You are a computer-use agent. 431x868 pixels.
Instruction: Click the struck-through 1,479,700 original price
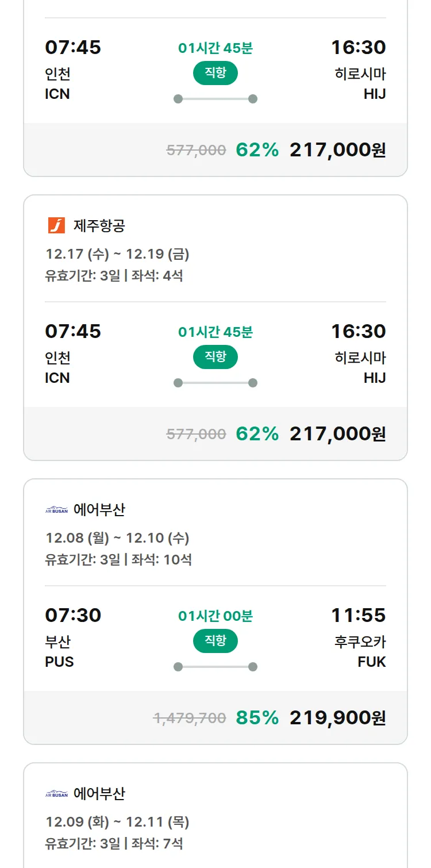[x=190, y=718]
